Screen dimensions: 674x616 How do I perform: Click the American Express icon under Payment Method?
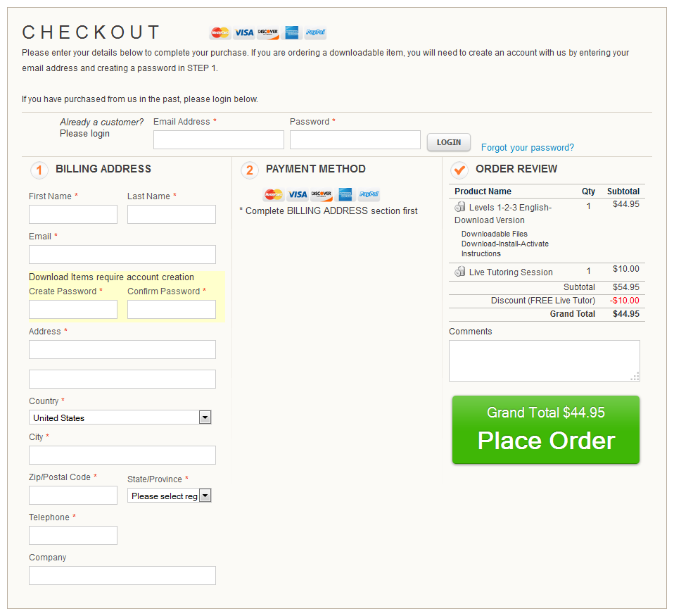pyautogui.click(x=345, y=194)
